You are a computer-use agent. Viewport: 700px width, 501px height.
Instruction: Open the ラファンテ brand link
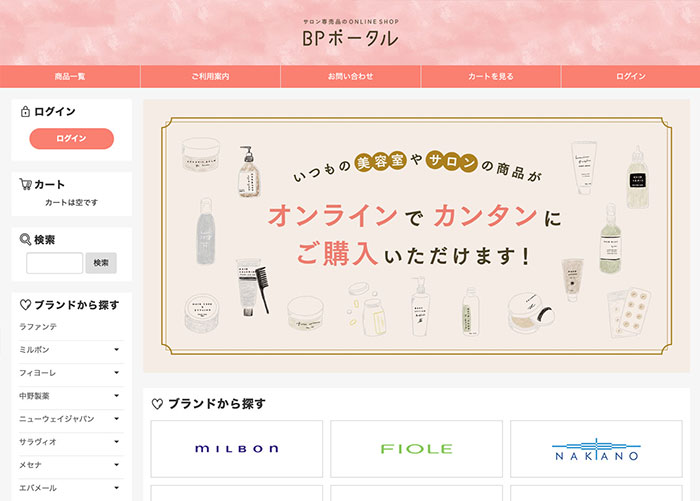(x=38, y=327)
